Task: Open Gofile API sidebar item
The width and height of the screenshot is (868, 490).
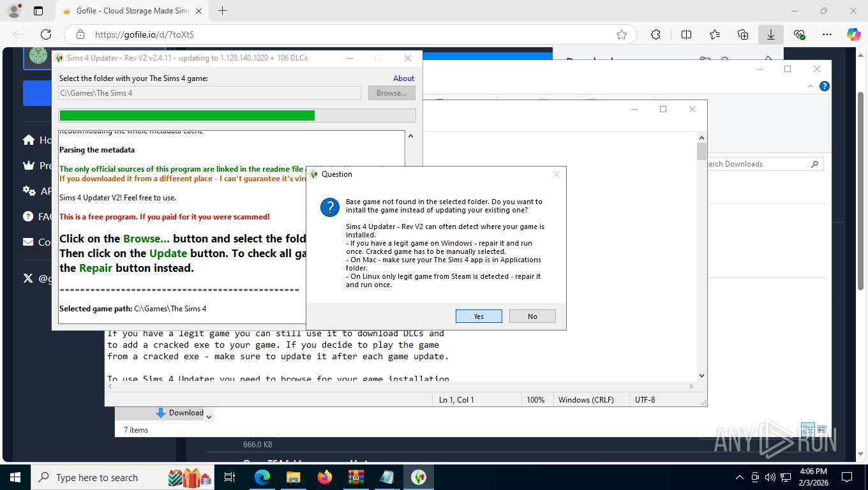Action: [x=37, y=191]
